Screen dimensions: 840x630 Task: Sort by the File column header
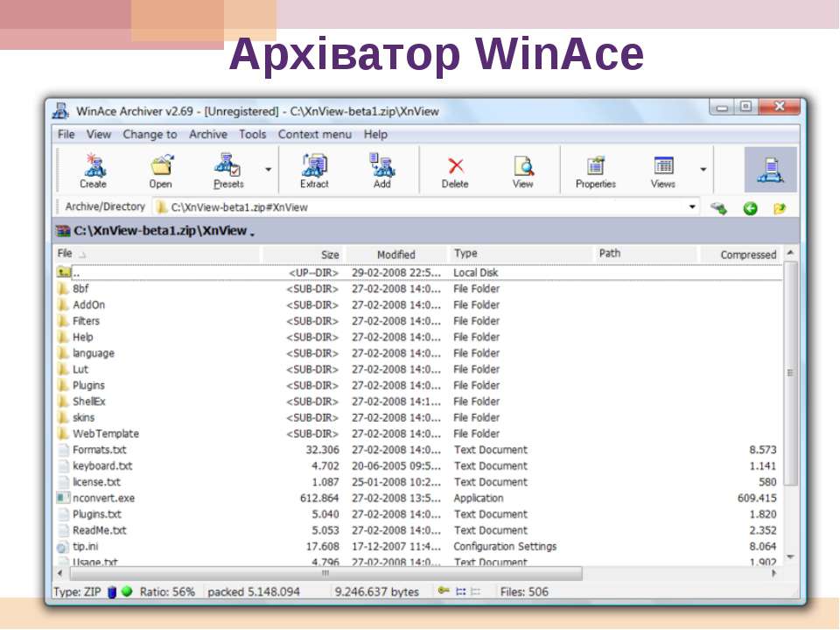157,254
